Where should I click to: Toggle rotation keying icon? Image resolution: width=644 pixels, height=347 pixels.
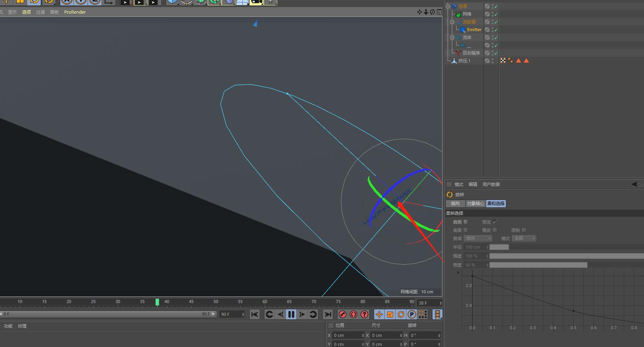[401, 314]
